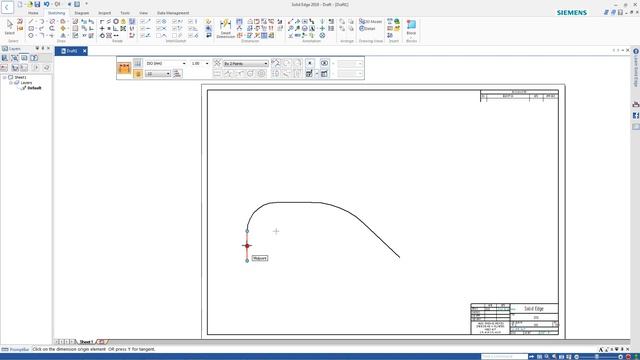Screen dimensions: 640x360
Task: Click the orange dimension options icon in the command bar
Action: coord(124,68)
